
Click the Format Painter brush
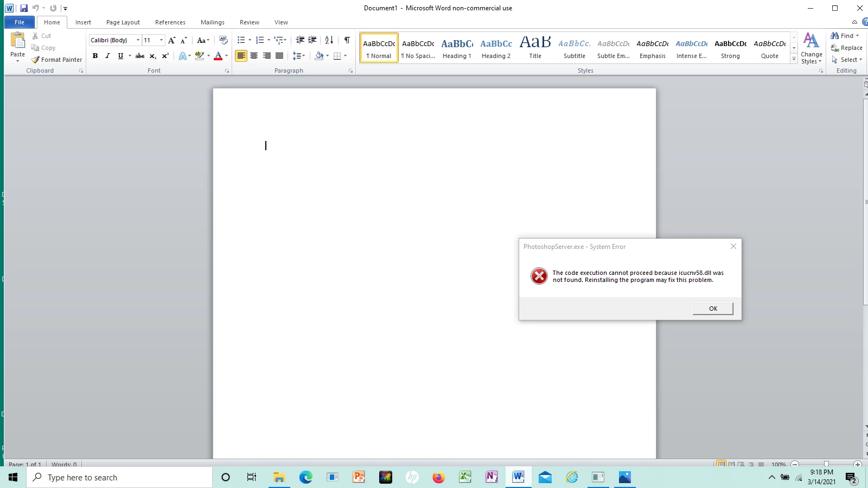36,60
